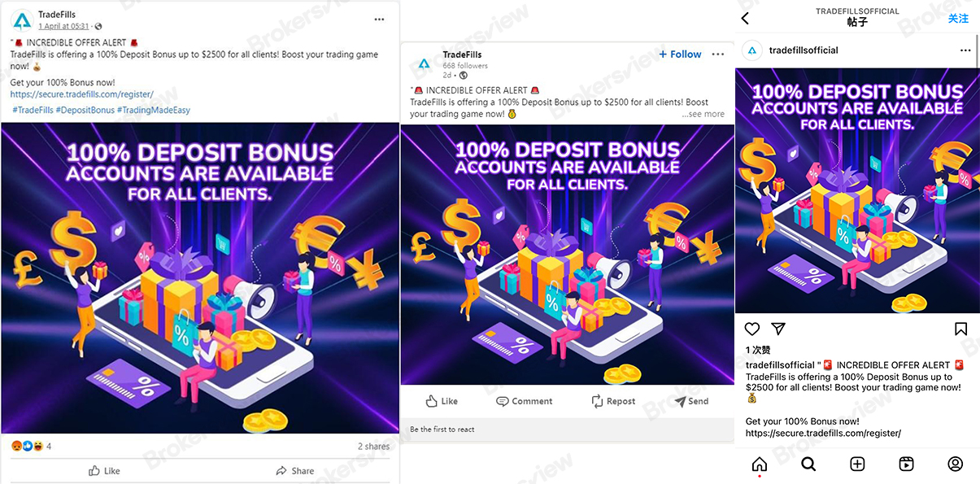980x484 pixels.
Task: Comment on the LinkedIn post
Action: point(525,401)
